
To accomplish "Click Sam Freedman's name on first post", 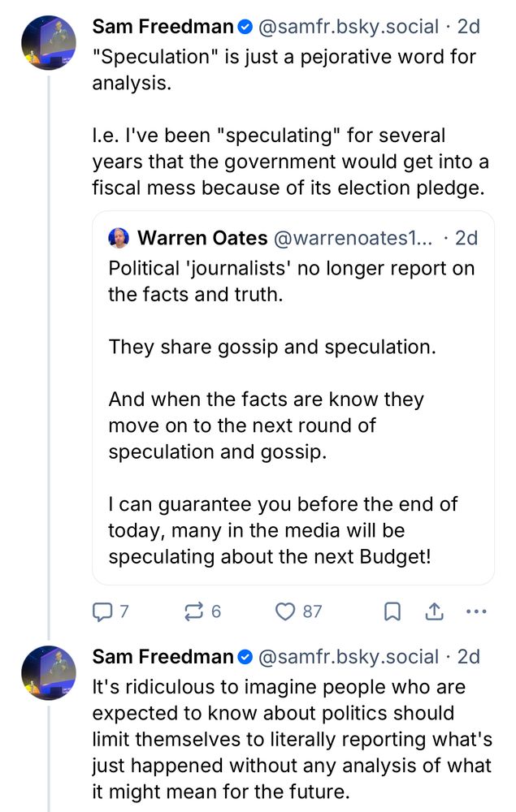I will (163, 27).
